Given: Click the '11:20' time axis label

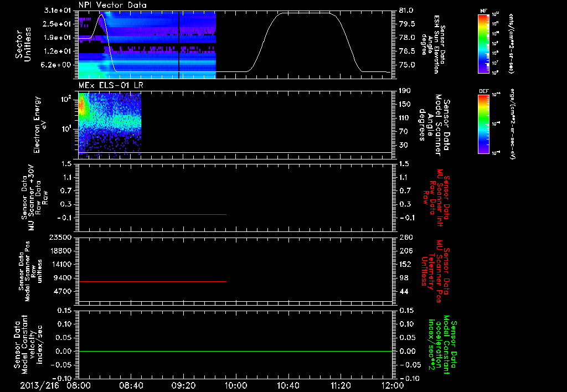Looking at the screenshot, I should pyautogui.click(x=341, y=385).
